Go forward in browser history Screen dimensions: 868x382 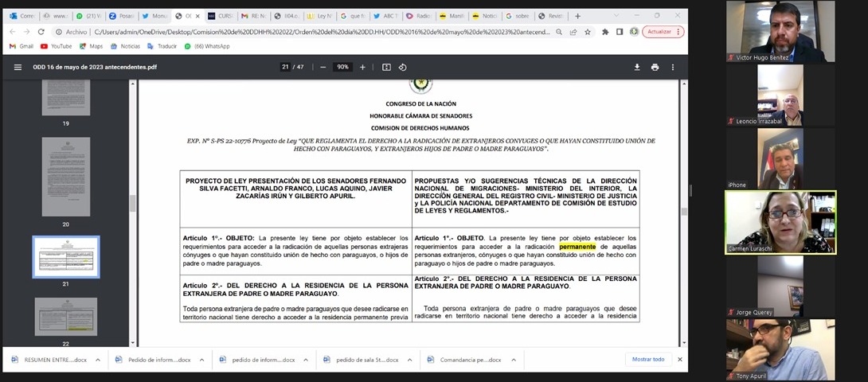coord(26,32)
